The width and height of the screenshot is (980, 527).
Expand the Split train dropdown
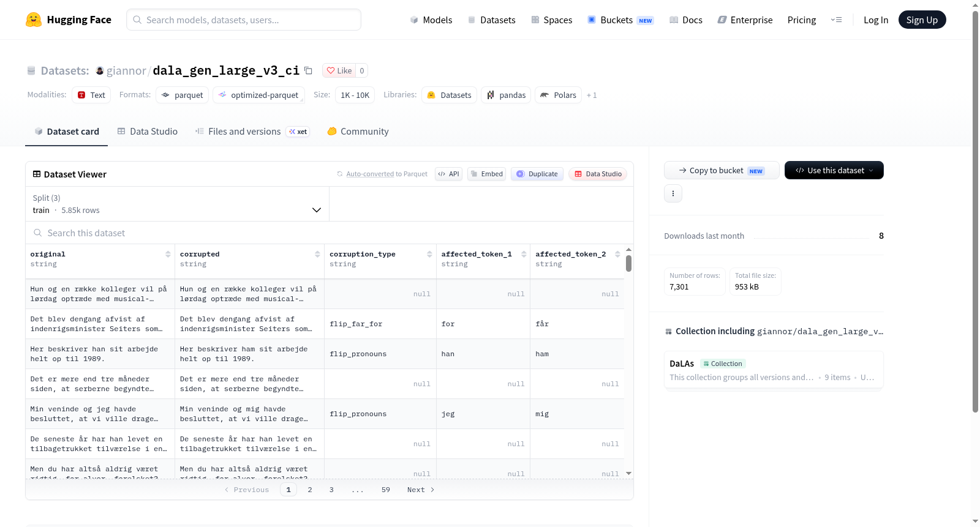178,204
